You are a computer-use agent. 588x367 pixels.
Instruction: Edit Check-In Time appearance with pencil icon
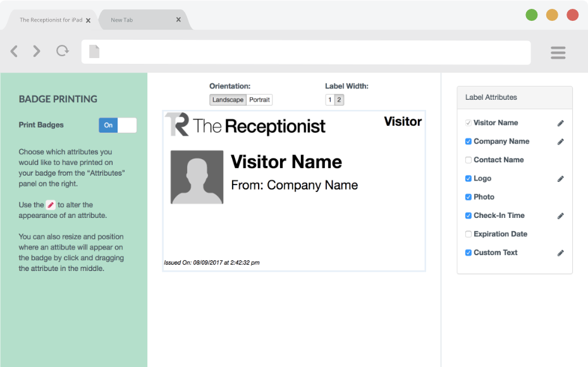tap(560, 215)
